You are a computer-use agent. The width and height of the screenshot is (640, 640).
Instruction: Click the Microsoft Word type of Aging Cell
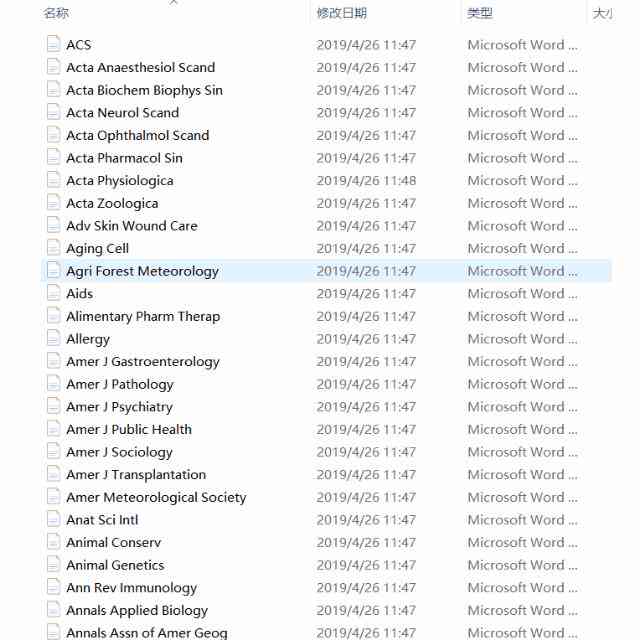coord(522,248)
